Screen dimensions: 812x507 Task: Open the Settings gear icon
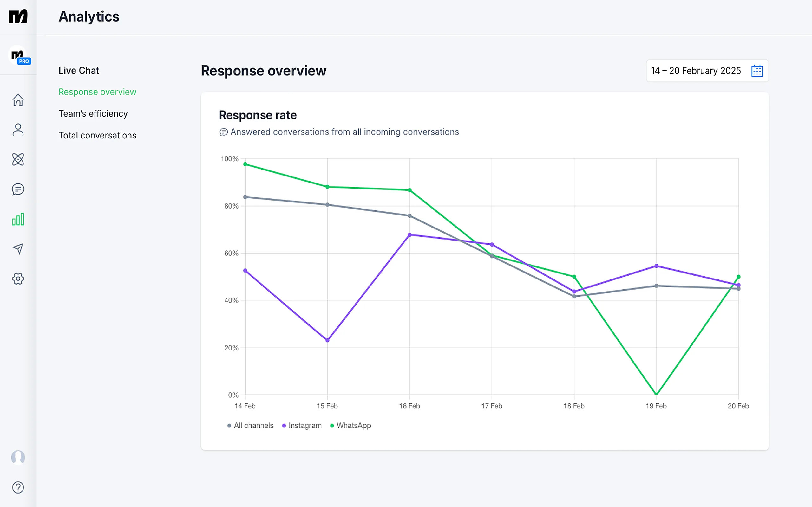(18, 279)
